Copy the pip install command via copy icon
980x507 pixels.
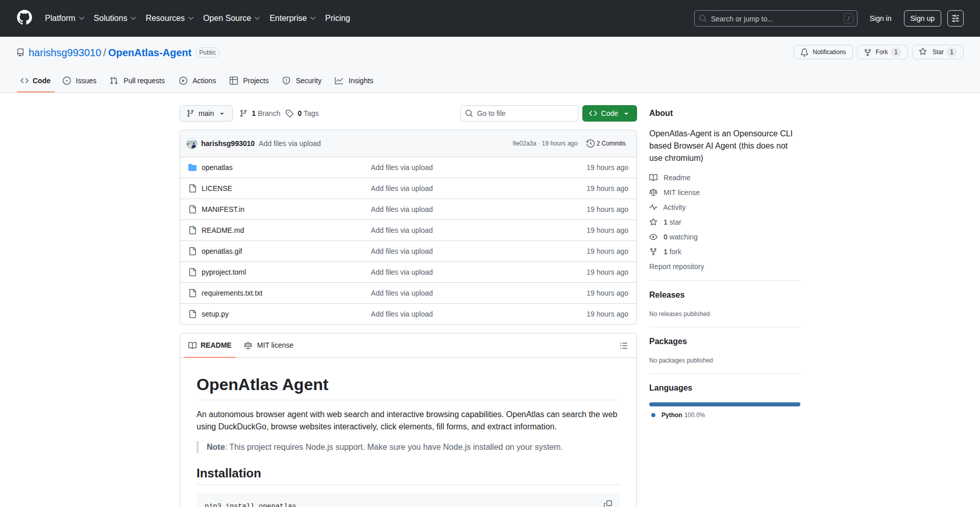pyautogui.click(x=607, y=503)
